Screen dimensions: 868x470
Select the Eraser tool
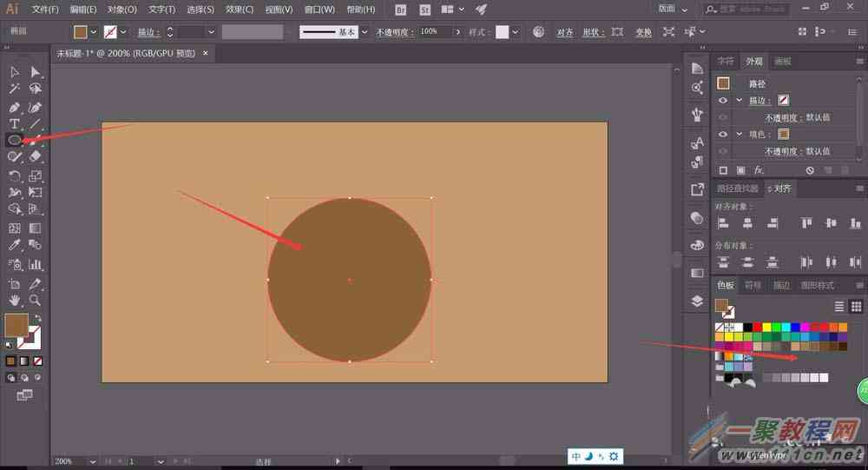pos(36,157)
